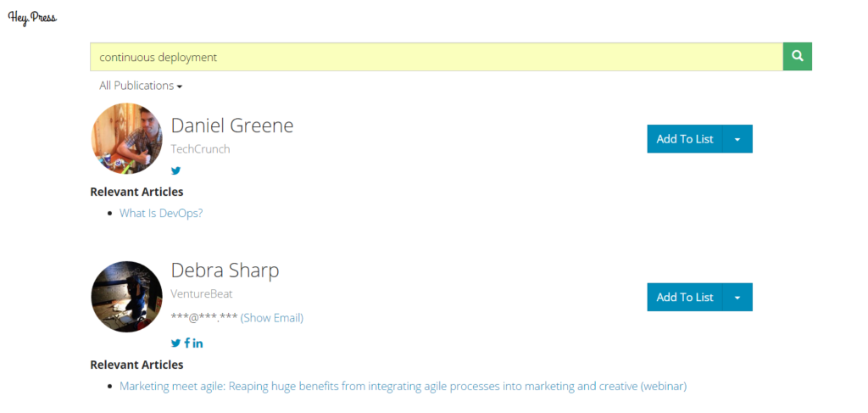
Task: Open Debra Sharp's Facebook icon
Action: (187, 343)
